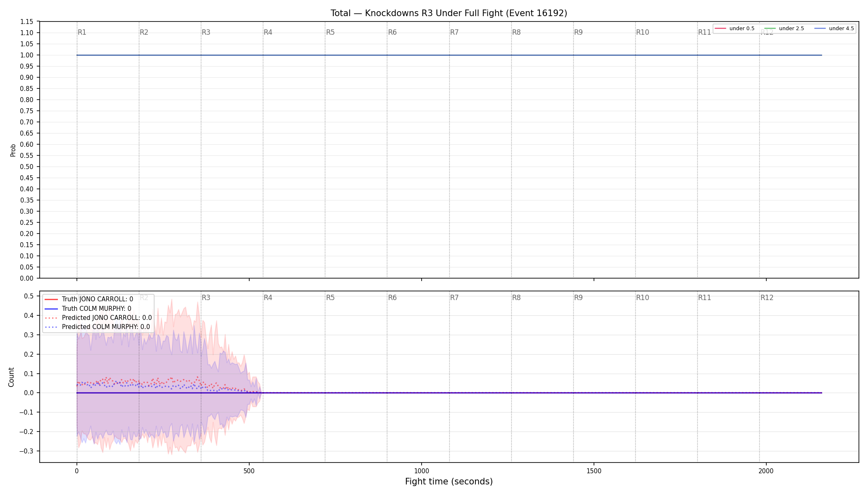Click the 1500 tick on time axis
This screenshot has width=868, height=496.
pyautogui.click(x=594, y=471)
